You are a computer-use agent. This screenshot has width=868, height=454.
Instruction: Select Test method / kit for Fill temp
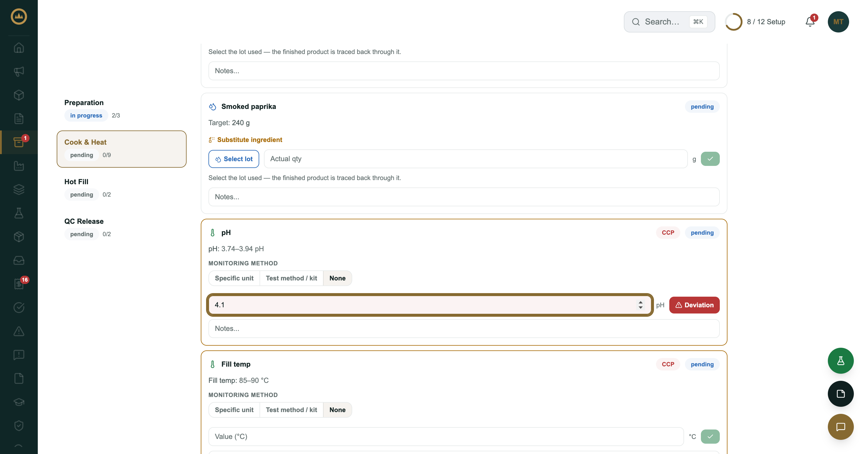click(291, 410)
